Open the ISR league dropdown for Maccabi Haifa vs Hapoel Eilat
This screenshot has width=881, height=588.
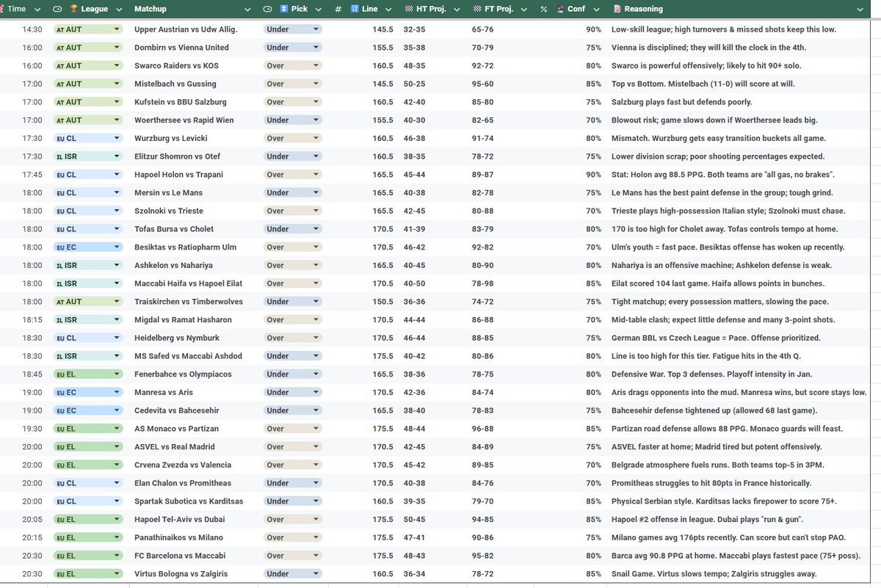click(x=117, y=283)
